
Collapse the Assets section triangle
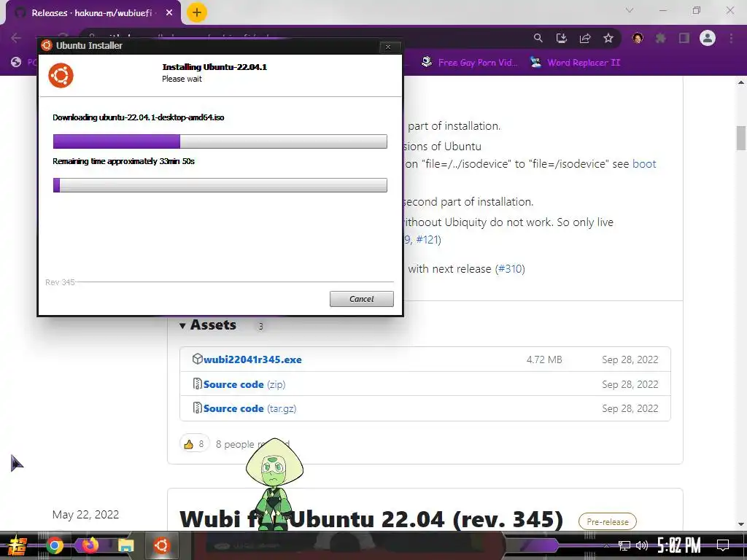click(182, 326)
